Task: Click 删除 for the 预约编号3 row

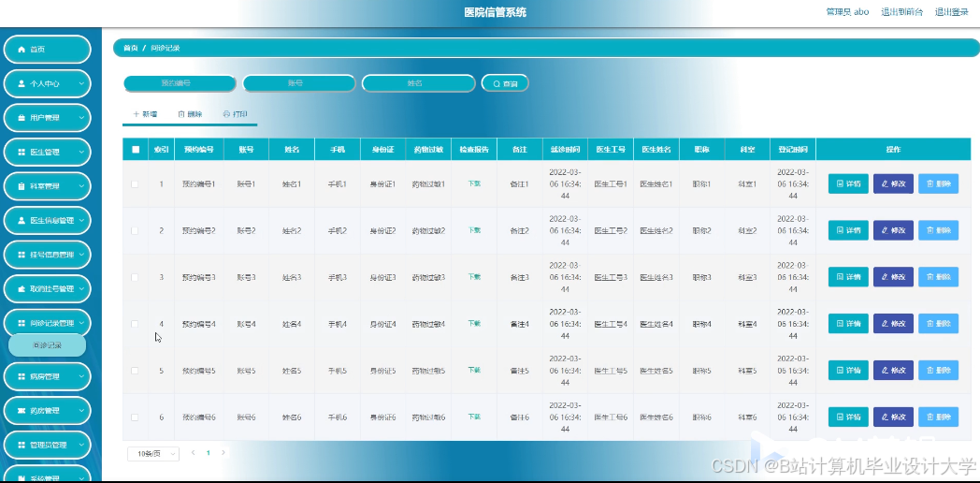Action: point(938,277)
